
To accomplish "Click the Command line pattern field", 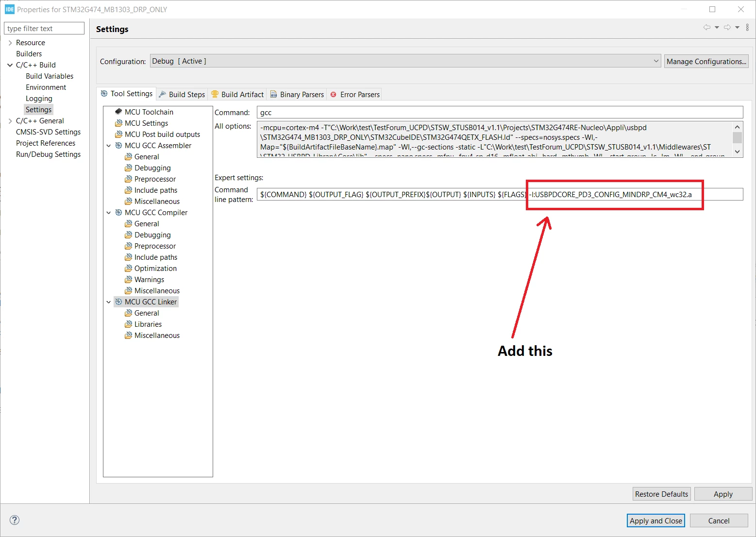I will click(x=500, y=194).
